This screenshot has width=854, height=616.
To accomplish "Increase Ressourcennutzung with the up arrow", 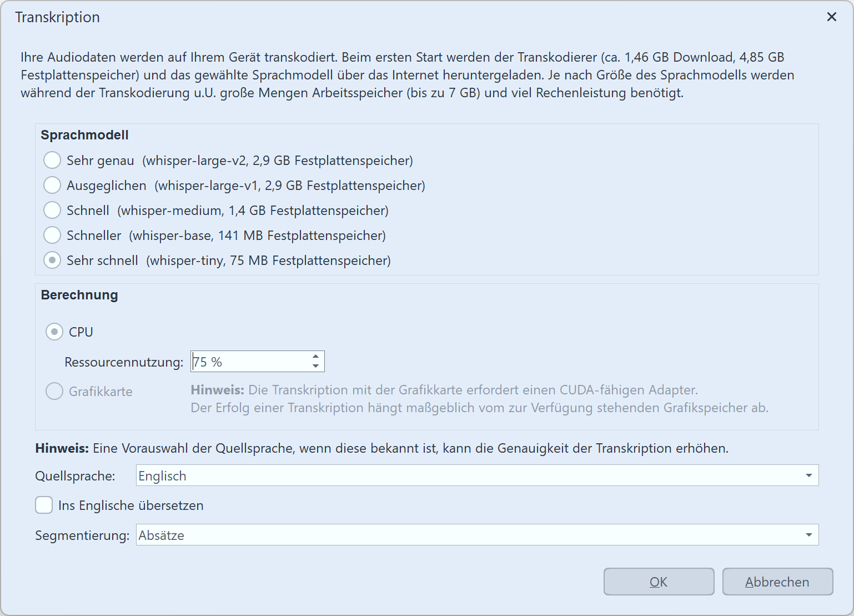I will tap(315, 356).
